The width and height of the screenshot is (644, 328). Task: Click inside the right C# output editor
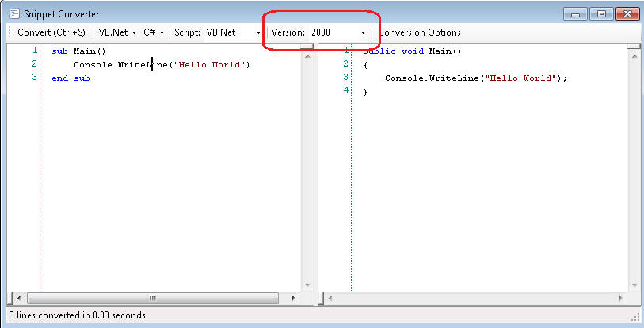491,174
